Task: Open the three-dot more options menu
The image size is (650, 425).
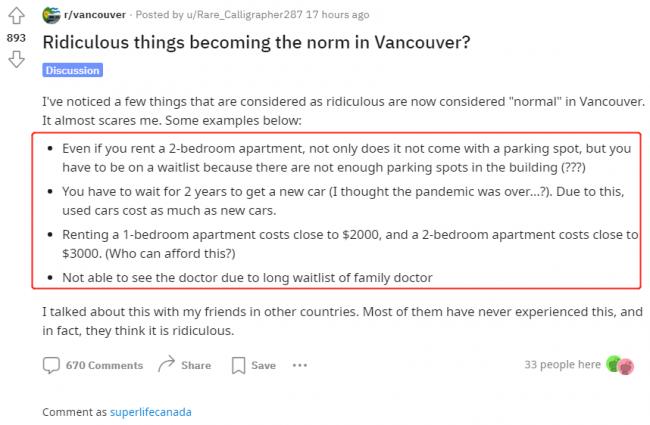Action: tap(300, 365)
